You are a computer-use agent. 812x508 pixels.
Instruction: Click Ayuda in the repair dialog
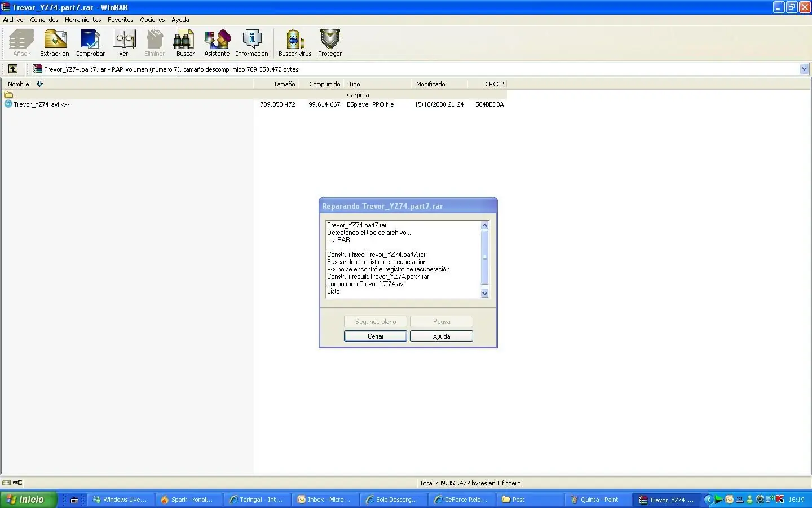[x=442, y=336]
